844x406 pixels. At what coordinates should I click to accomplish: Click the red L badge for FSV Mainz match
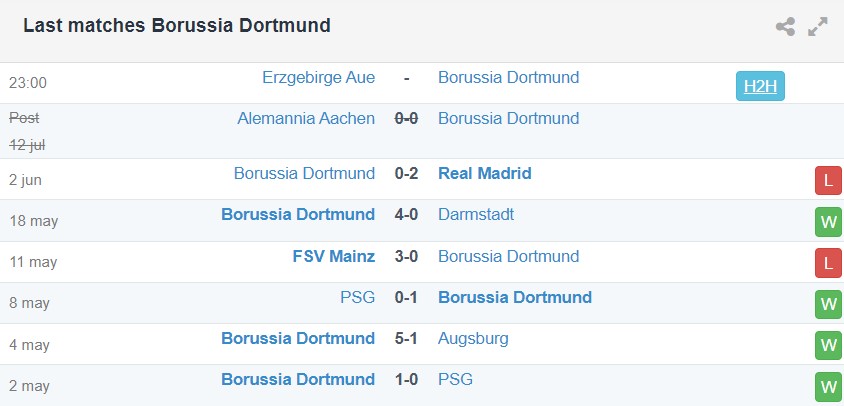coord(827,263)
